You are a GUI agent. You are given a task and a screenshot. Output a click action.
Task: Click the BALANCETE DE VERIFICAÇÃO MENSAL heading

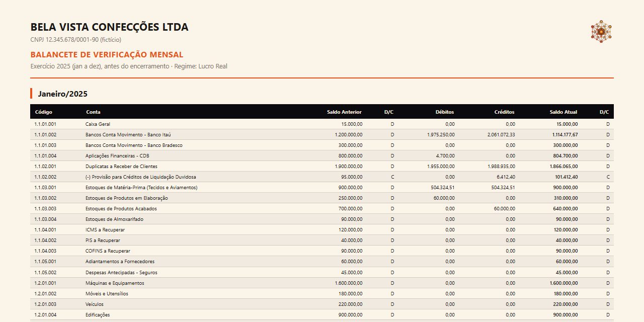107,55
